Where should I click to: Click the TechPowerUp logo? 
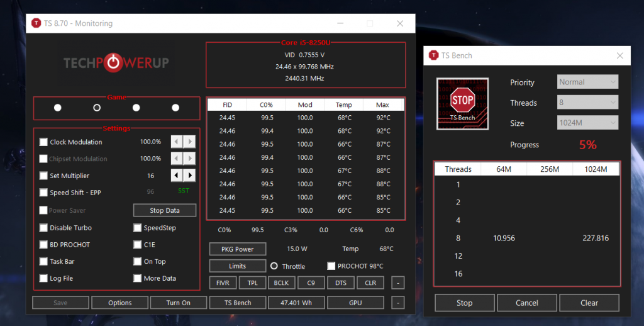pyautogui.click(x=116, y=62)
